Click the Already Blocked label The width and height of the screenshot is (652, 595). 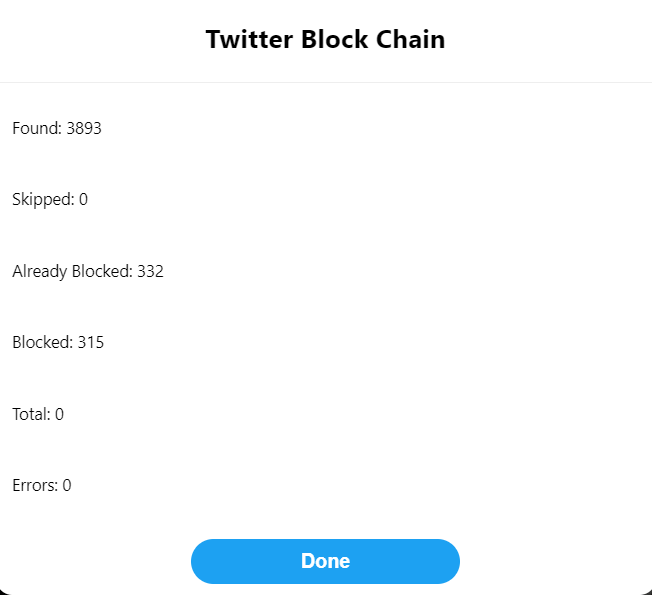72,272
